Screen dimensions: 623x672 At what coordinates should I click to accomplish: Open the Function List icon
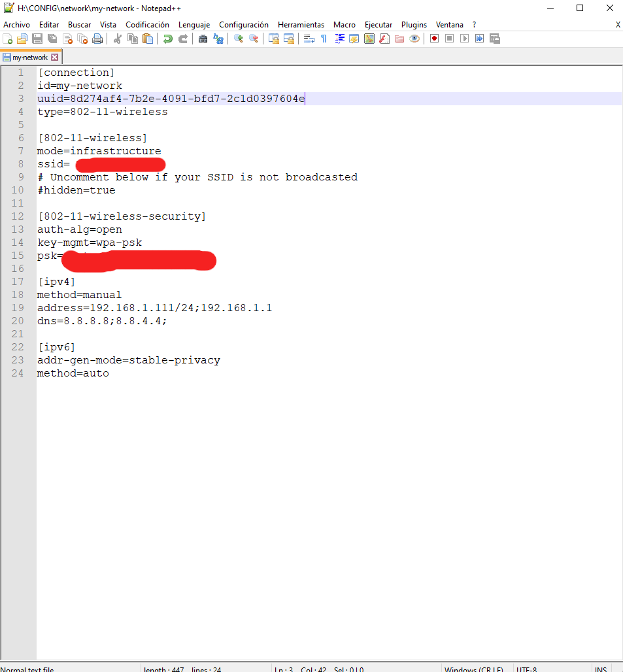384,39
